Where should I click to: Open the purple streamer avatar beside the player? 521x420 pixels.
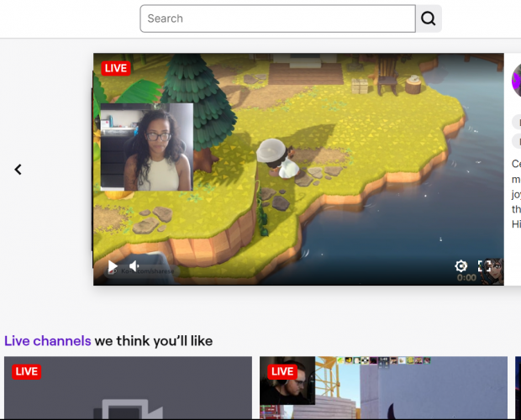pos(516,81)
